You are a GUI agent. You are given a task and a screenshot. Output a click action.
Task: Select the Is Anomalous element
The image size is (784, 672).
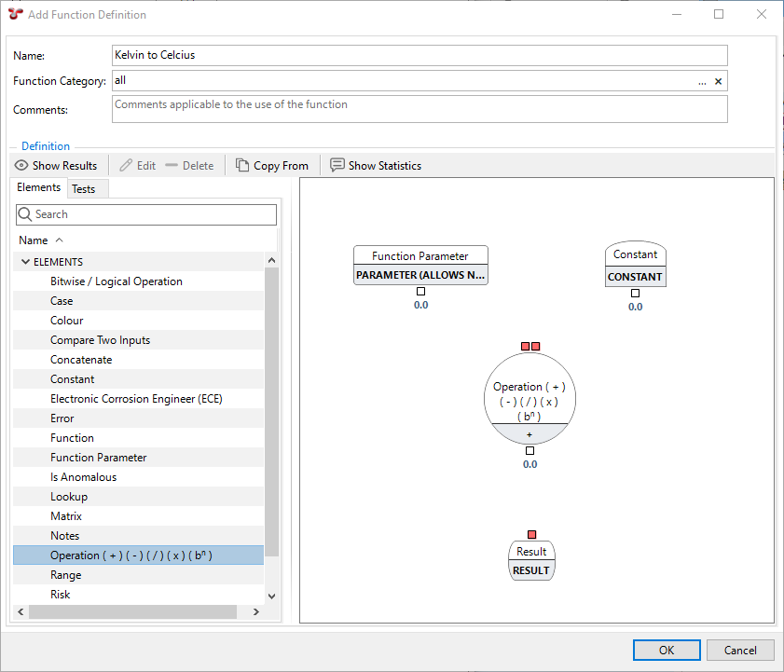click(x=139, y=476)
